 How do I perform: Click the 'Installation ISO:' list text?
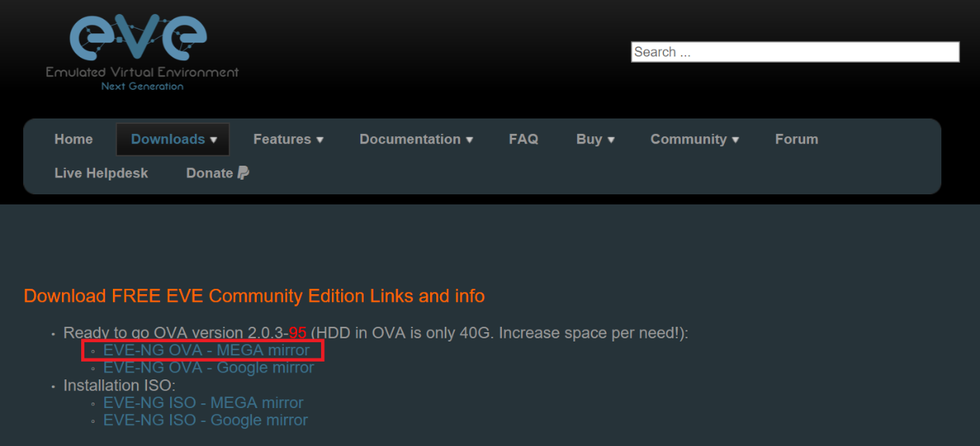119,386
